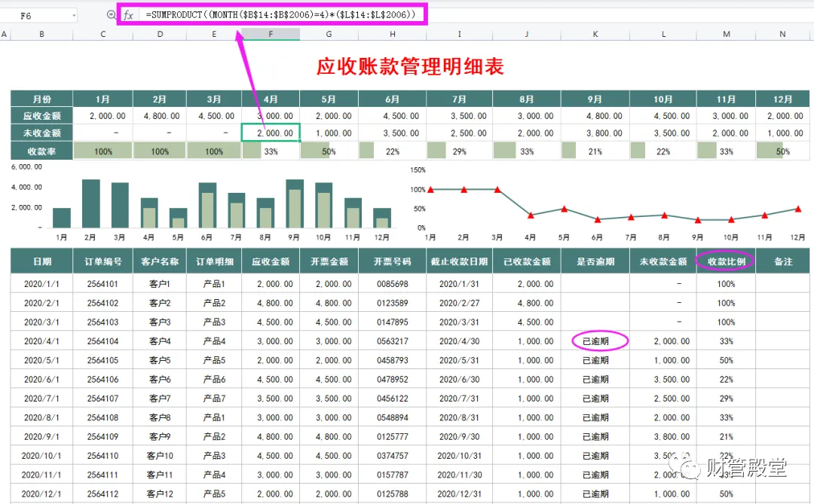Image resolution: width=814 pixels, height=504 pixels.
Task: Select the 开票号码 column header
Action: (392, 261)
